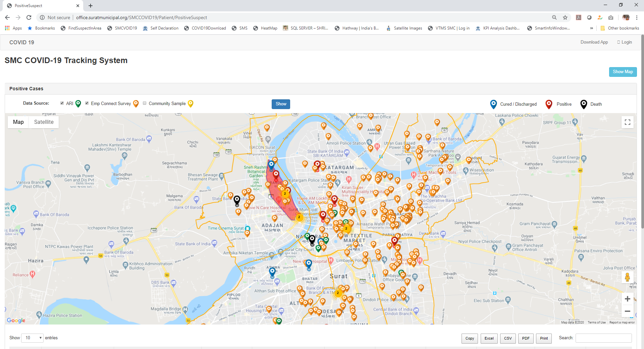The height and width of the screenshot is (349, 644).
Task: Focus the table Search input field
Action: pos(603,338)
